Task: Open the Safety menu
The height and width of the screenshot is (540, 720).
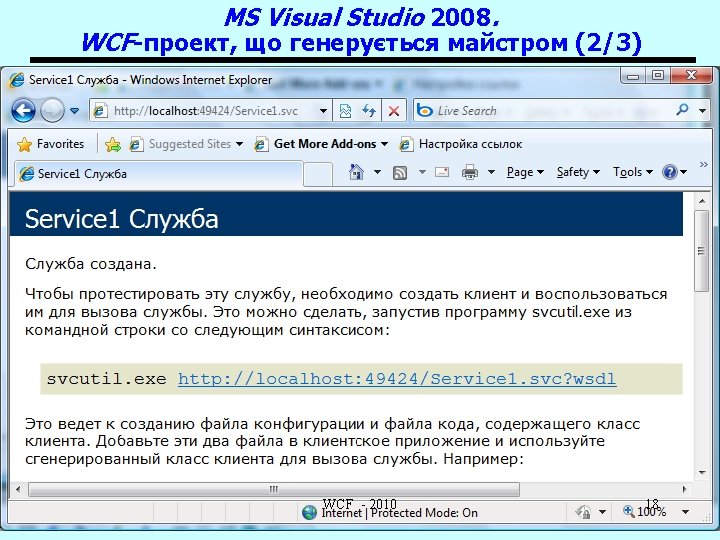Action: click(x=578, y=172)
